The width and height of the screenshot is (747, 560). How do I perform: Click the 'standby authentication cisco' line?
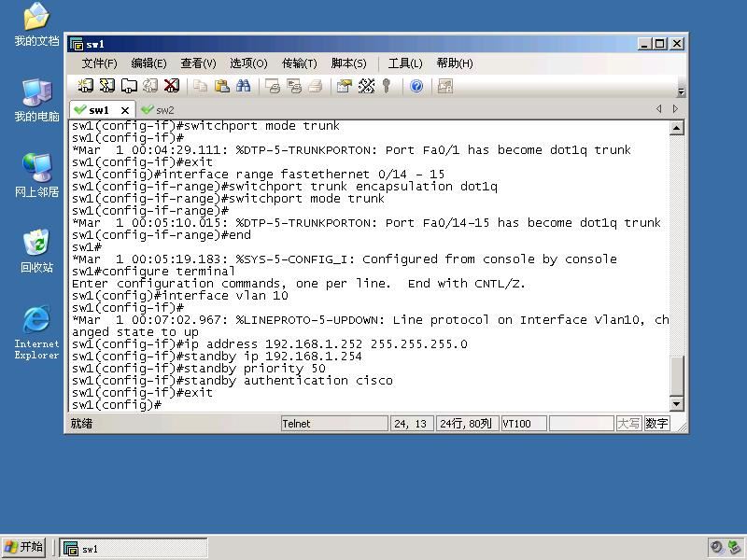tap(233, 381)
